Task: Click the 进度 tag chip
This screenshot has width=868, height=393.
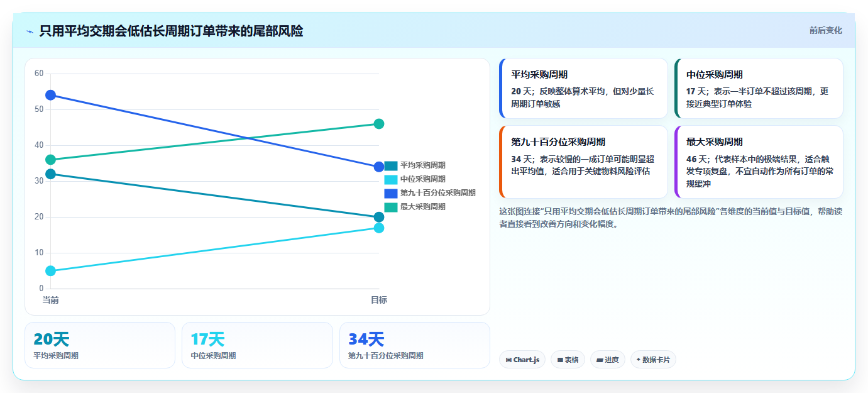Action: 608,360
